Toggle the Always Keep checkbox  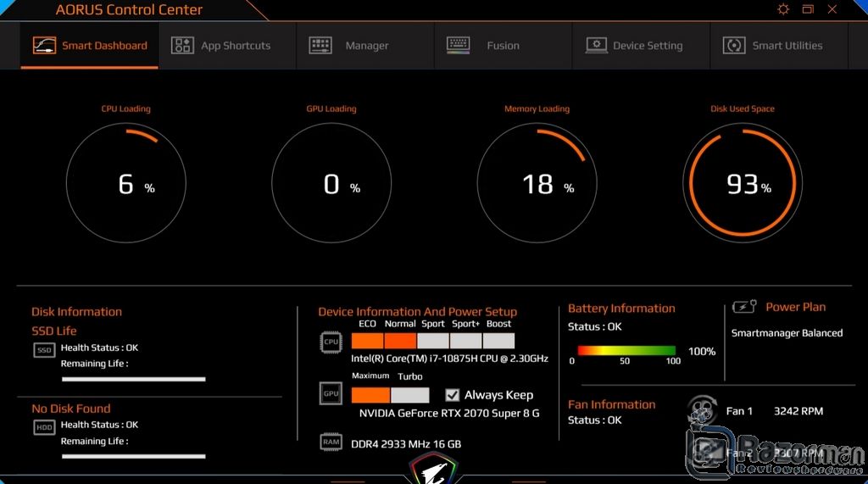coord(453,395)
